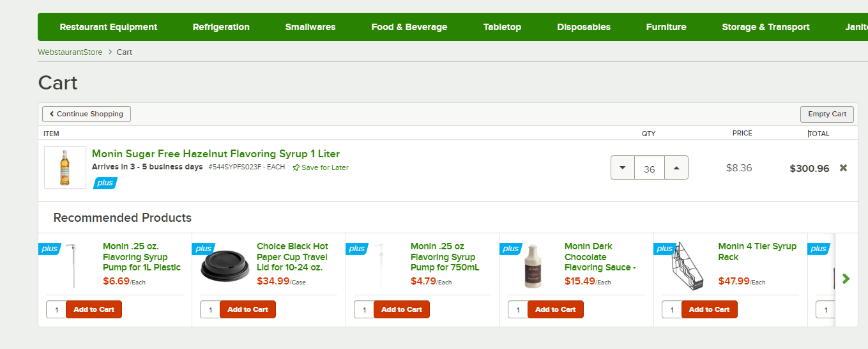Open the Restaurant Equipment menu

[109, 27]
